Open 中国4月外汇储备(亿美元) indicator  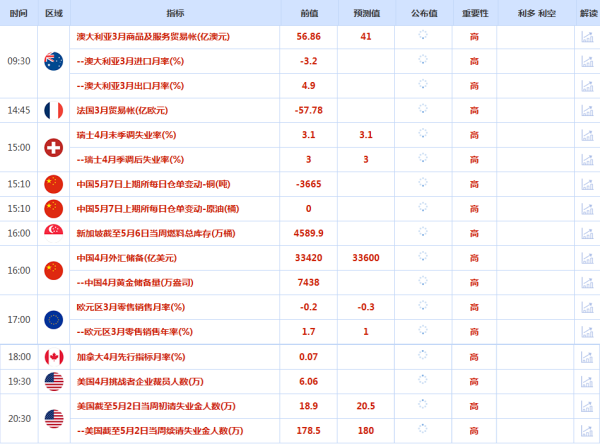(x=127, y=258)
